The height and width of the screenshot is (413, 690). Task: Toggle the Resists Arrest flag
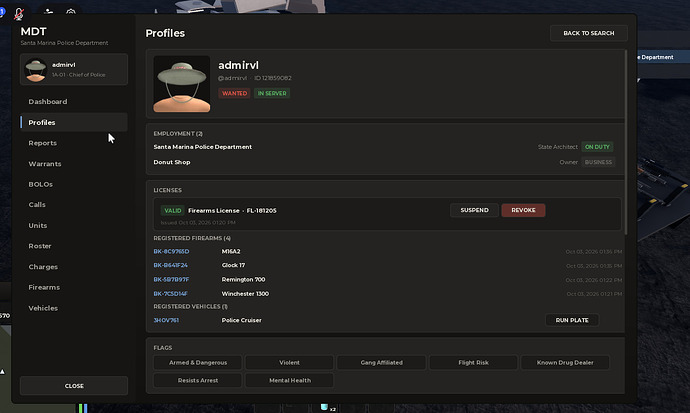pos(198,380)
